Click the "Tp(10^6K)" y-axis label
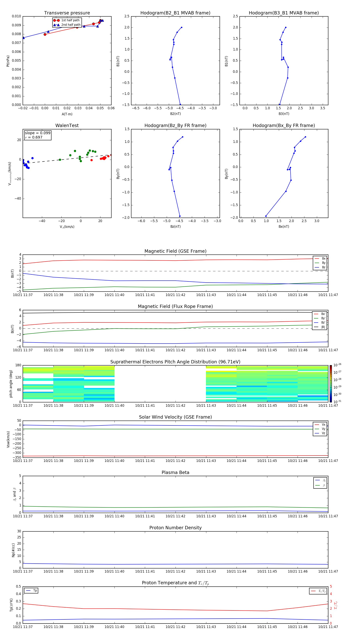Image resolution: width=351 pixels, height=644 pixels. tap(11, 605)
